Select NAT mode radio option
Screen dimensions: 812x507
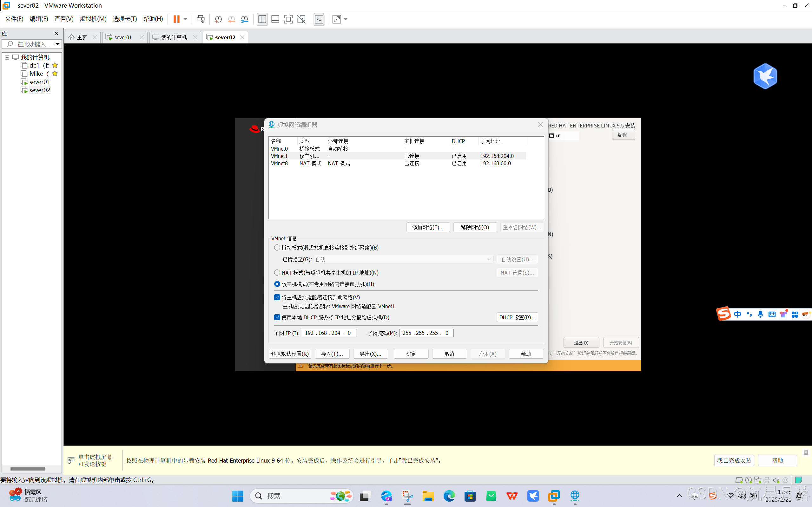pos(277,273)
